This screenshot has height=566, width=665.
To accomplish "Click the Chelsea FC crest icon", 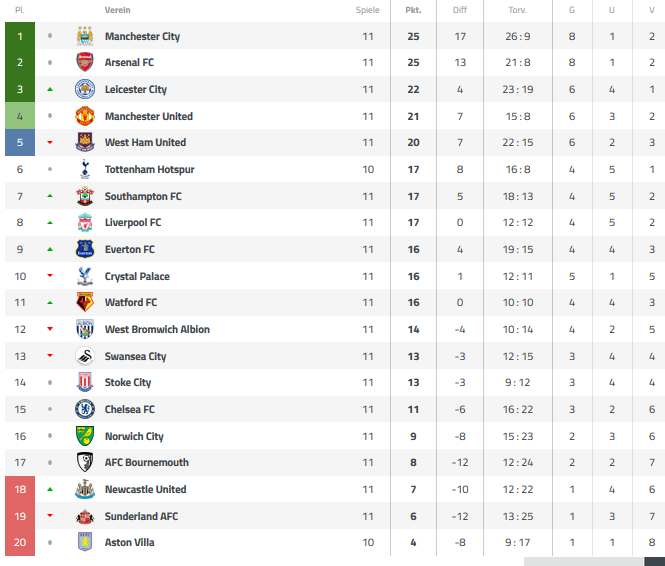I will (85, 409).
